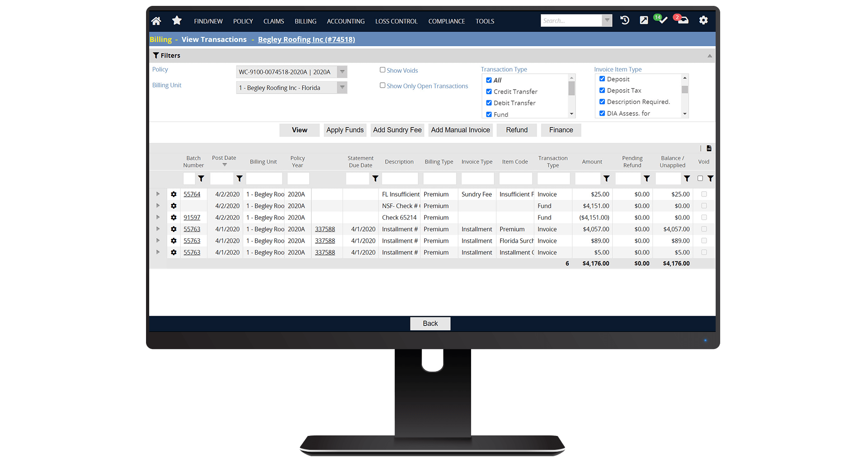Click the Balance / Unapplied filter funnel
Screen dimensions: 868x463
click(x=687, y=179)
